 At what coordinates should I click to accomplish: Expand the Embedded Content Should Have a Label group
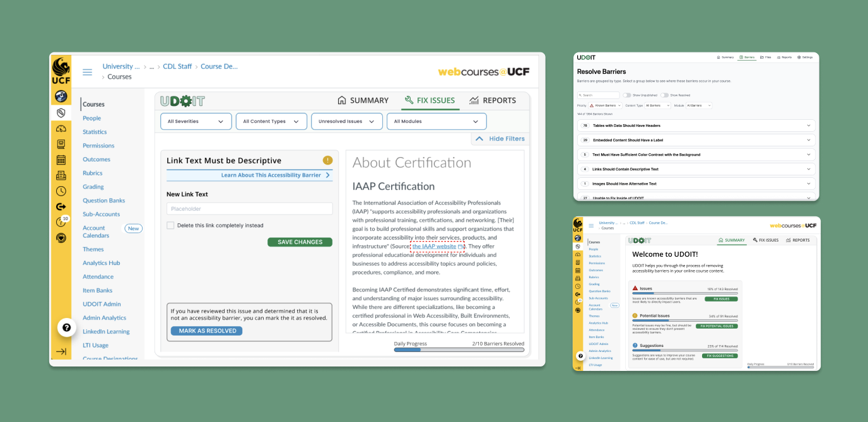pos(696,140)
